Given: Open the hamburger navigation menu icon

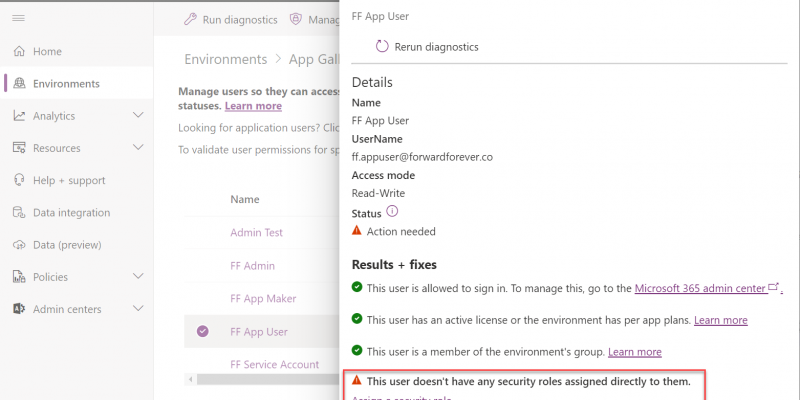Looking at the screenshot, I should (x=18, y=19).
